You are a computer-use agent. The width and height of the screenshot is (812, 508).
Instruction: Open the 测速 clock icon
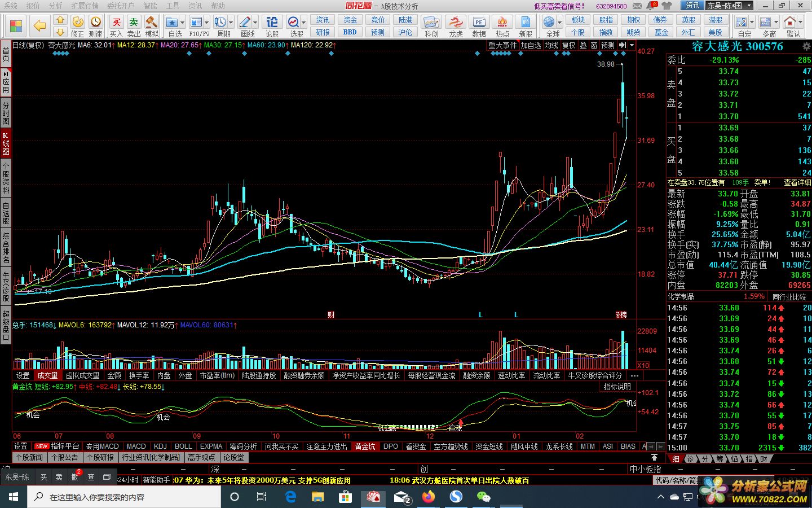96,26
